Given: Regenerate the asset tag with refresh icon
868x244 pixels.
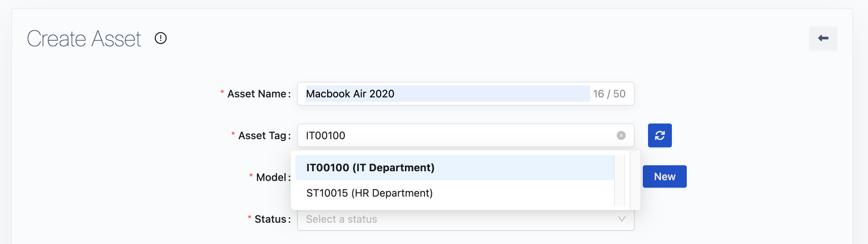Looking at the screenshot, I should coord(660,135).
